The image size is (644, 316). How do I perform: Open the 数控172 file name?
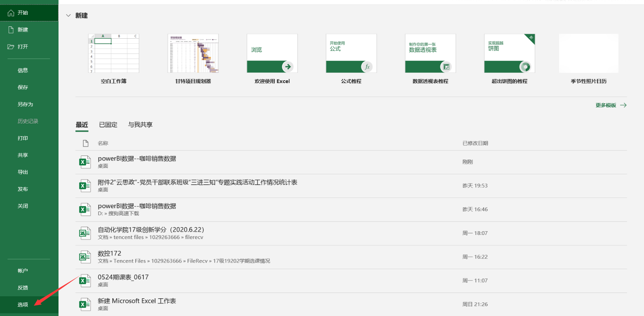coord(110,253)
